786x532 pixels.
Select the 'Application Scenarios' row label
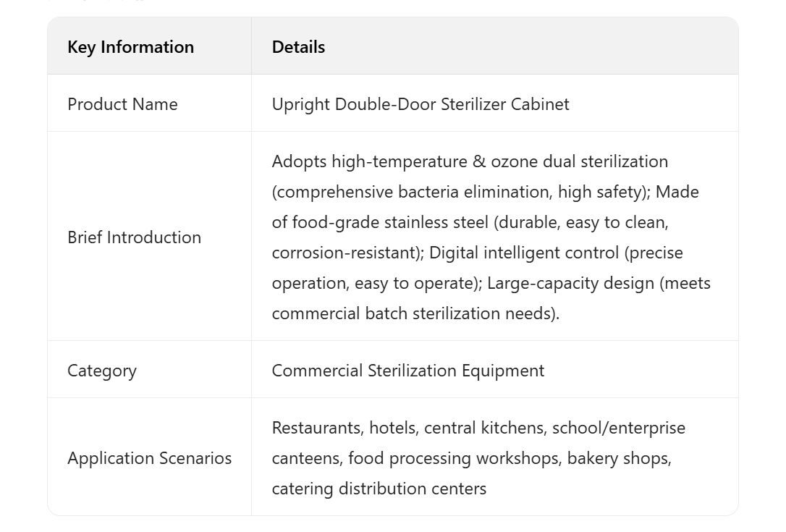coord(149,458)
